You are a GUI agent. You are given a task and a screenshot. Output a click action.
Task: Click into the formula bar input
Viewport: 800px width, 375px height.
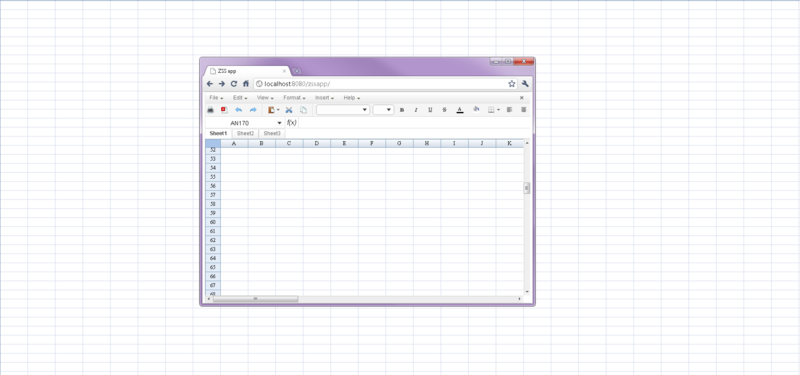tap(414, 123)
